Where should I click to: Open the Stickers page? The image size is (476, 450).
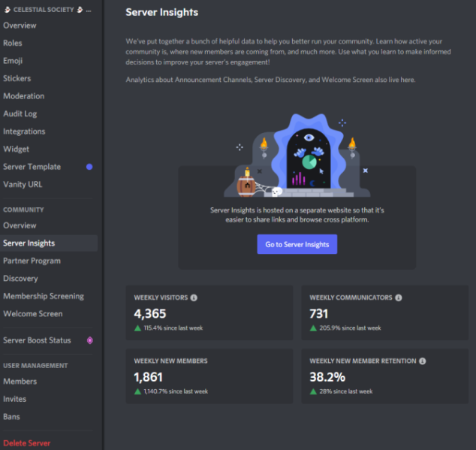(17, 78)
